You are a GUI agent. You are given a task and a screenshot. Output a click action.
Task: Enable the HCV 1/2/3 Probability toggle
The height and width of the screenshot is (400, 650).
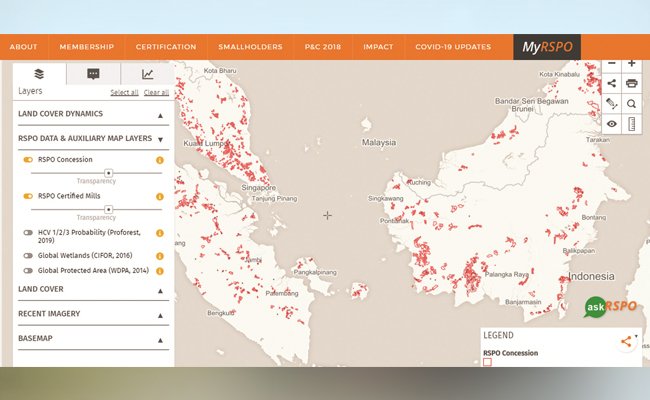pyautogui.click(x=28, y=233)
